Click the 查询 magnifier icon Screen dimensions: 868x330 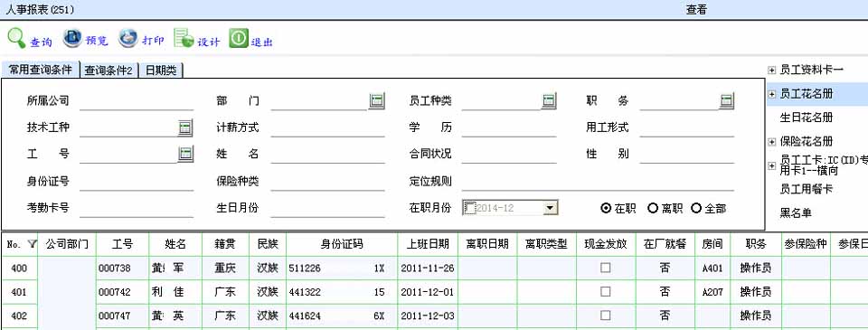[x=16, y=38]
